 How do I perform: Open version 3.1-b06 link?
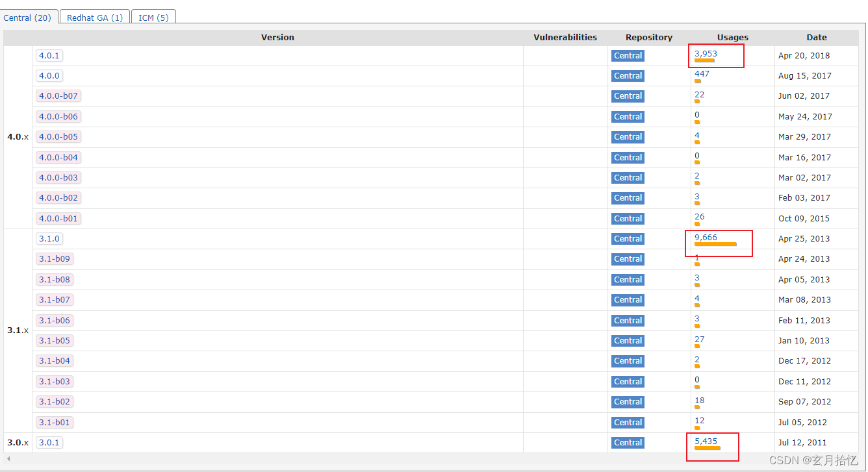pyautogui.click(x=55, y=321)
